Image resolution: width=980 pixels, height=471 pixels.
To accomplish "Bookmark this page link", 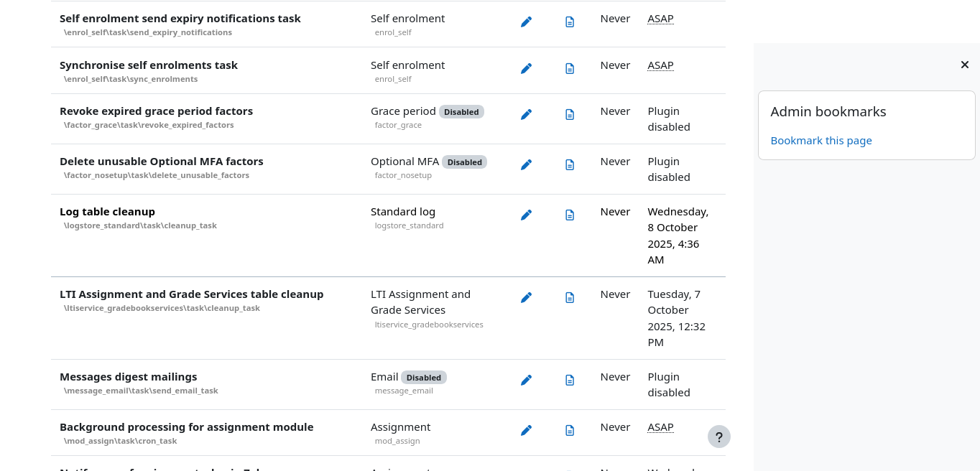I will [820, 141].
